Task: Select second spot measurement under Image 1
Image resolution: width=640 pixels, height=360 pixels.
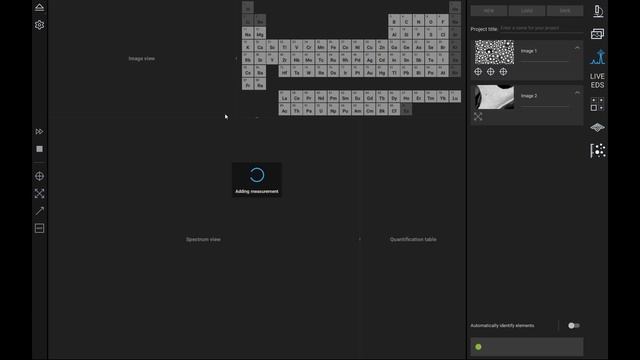Action: click(491, 72)
